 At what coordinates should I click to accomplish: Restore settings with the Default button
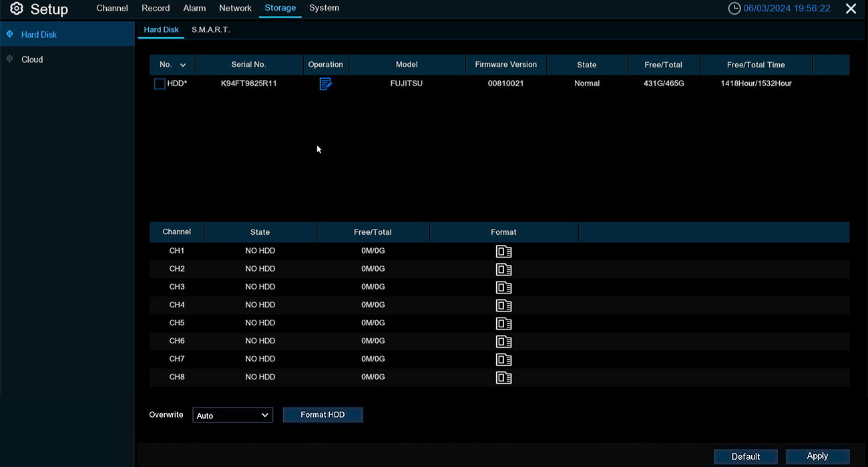tap(745, 456)
